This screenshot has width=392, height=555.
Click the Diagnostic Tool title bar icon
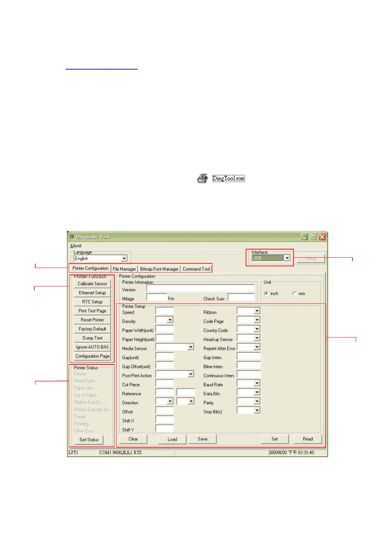tap(72, 237)
